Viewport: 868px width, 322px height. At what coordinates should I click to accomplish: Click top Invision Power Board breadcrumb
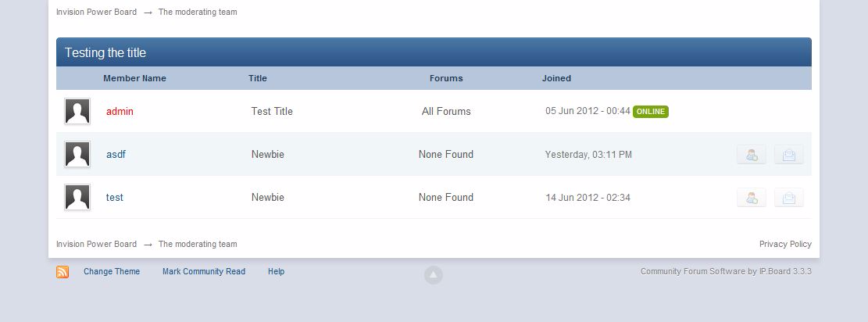click(96, 13)
